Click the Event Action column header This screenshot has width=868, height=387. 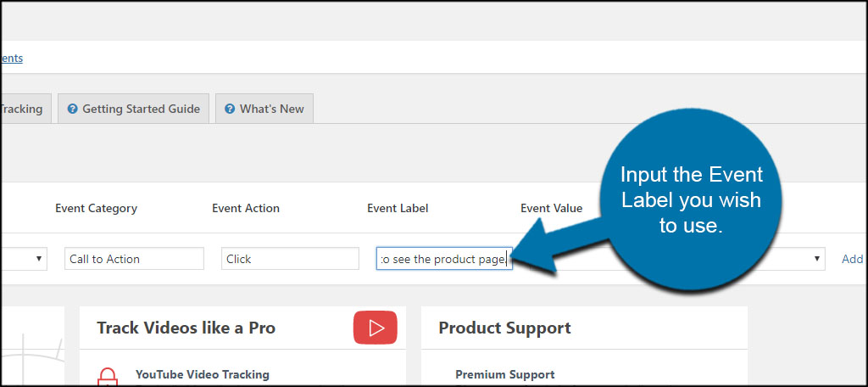246,209
